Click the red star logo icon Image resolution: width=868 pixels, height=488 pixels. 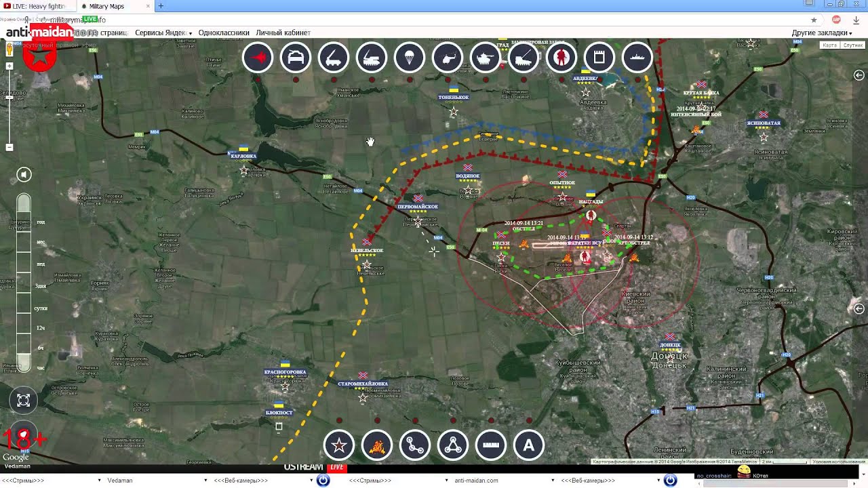pos(39,57)
